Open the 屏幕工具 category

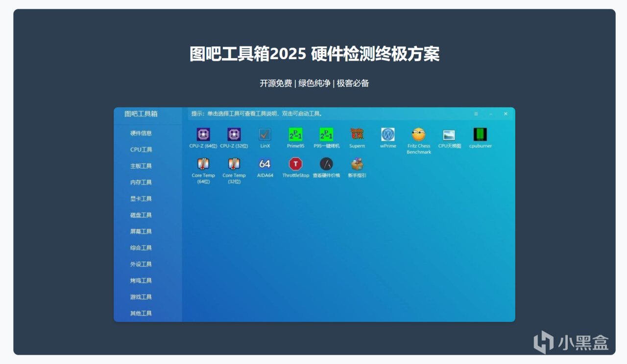(x=141, y=231)
